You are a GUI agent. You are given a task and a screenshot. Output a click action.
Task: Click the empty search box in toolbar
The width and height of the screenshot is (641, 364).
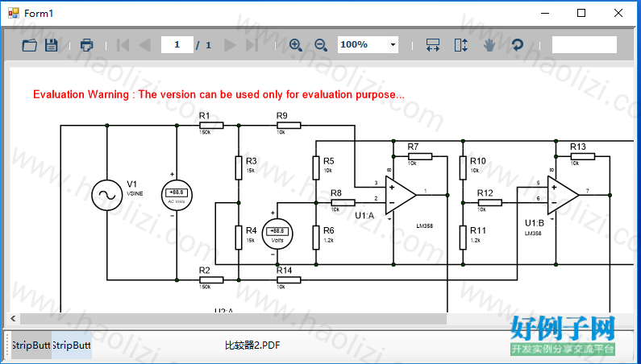[x=585, y=45]
